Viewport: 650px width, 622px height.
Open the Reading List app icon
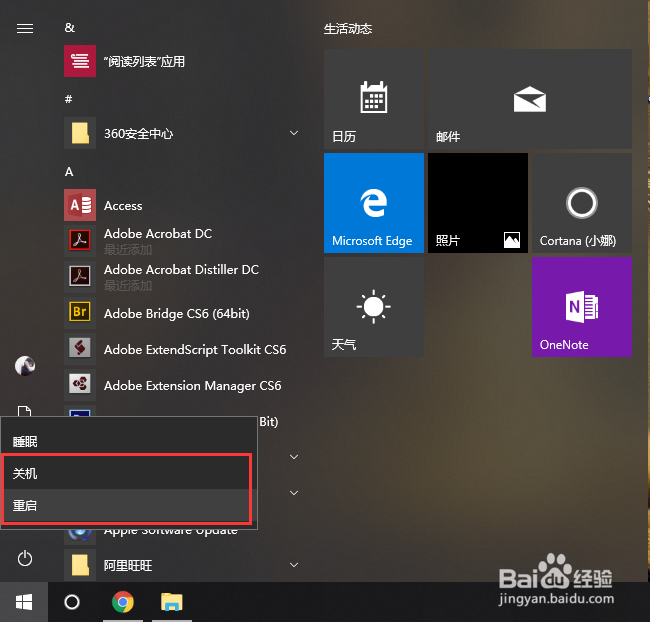coord(80,61)
